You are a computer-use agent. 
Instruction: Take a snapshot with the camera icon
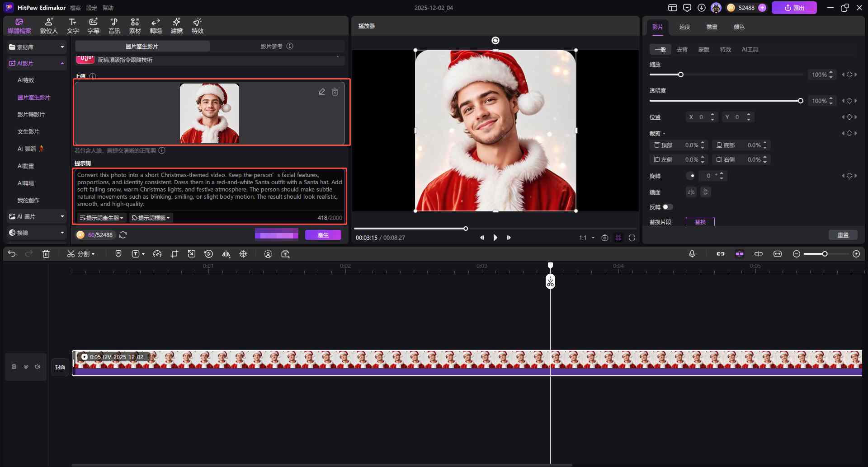[605, 238]
